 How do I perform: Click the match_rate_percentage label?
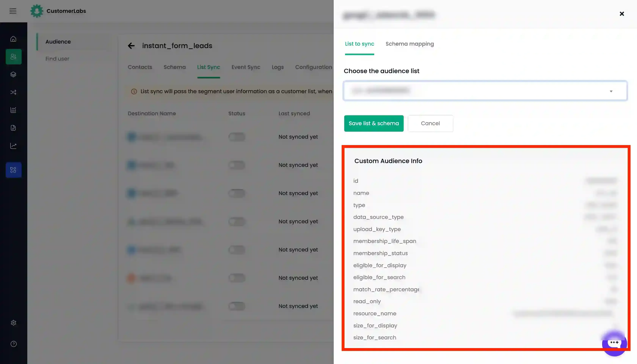click(x=386, y=290)
